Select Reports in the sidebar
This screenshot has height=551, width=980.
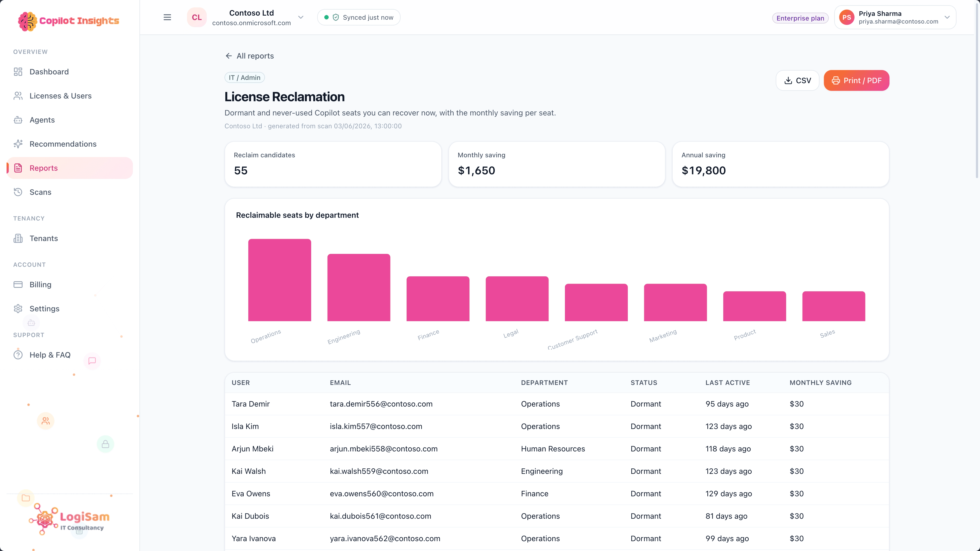70,168
